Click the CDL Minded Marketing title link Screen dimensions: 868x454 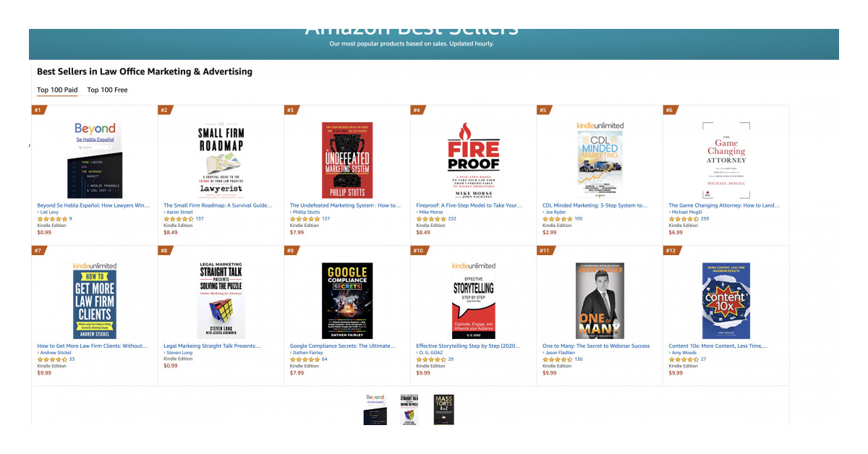(595, 205)
